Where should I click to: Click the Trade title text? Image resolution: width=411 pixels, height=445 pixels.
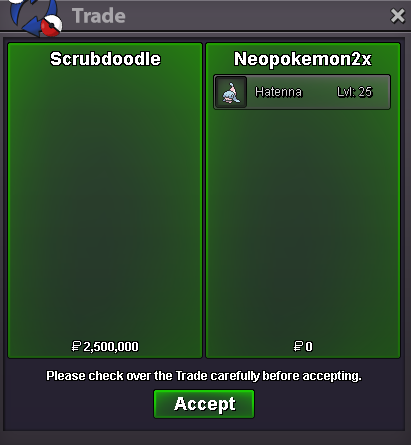pyautogui.click(x=99, y=16)
